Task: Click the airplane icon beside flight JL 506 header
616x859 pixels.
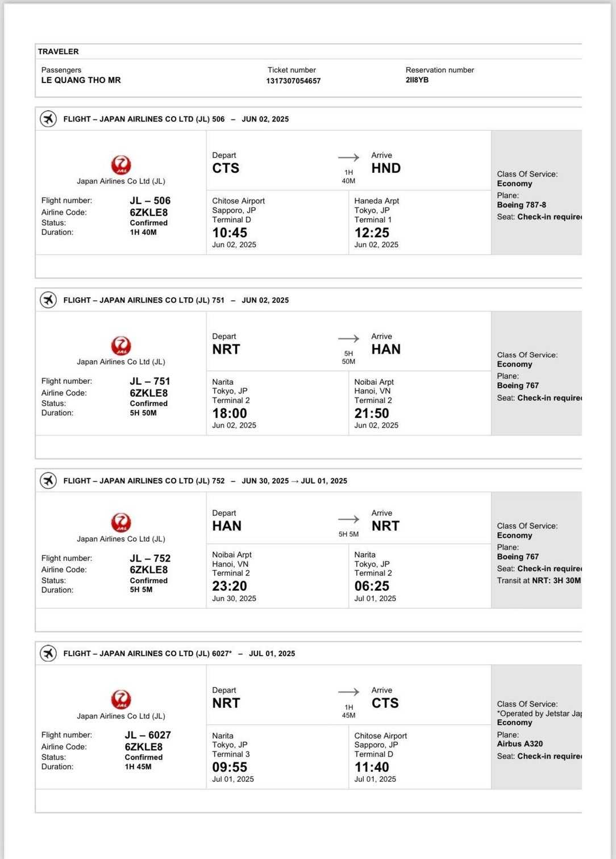Action: 48,119
